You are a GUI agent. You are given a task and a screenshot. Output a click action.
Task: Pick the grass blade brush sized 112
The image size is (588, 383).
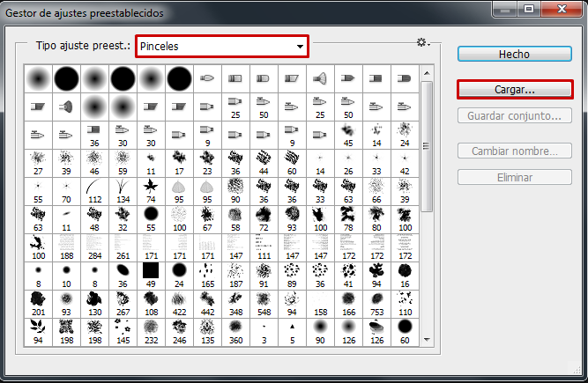pos(94,188)
